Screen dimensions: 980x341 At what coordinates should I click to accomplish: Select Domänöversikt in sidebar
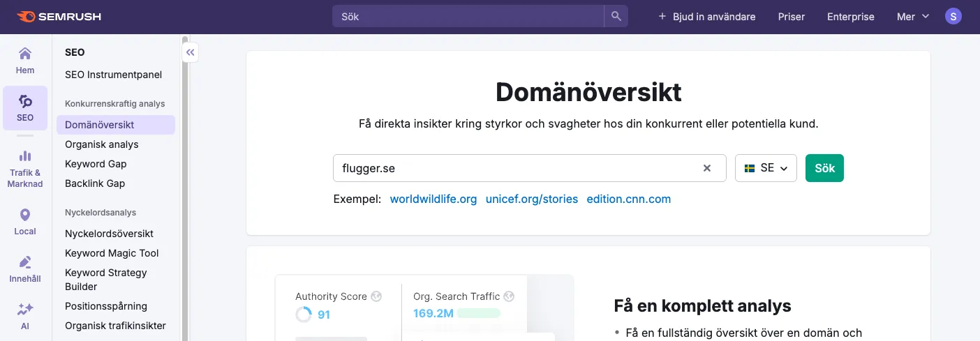[x=116, y=125]
